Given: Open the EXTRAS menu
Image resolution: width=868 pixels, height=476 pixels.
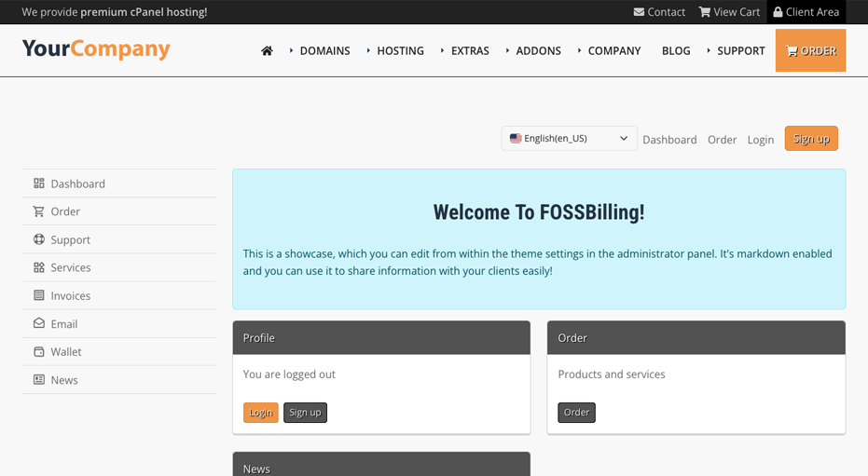Looking at the screenshot, I should [470, 51].
